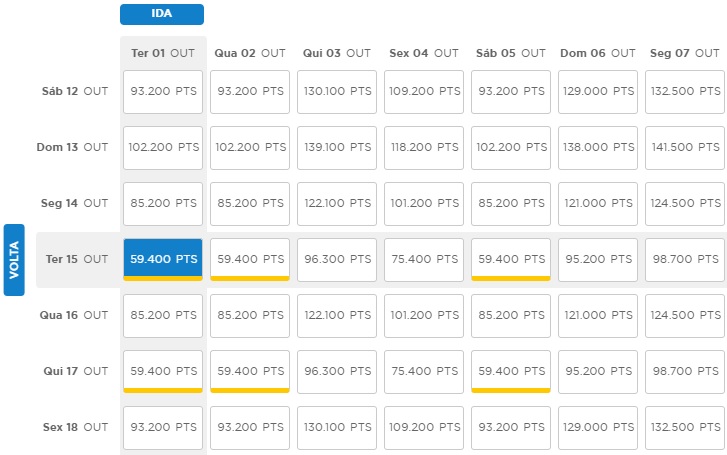Choose 129.000 PTS for Dom 06 and Sex 18
Image resolution: width=727 pixels, height=455 pixels.
coord(598,427)
